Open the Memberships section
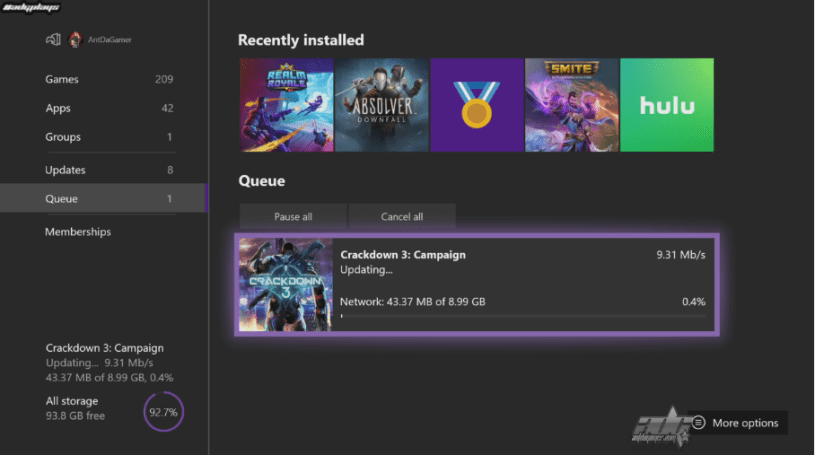Image resolution: width=815 pixels, height=455 pixels. click(78, 232)
